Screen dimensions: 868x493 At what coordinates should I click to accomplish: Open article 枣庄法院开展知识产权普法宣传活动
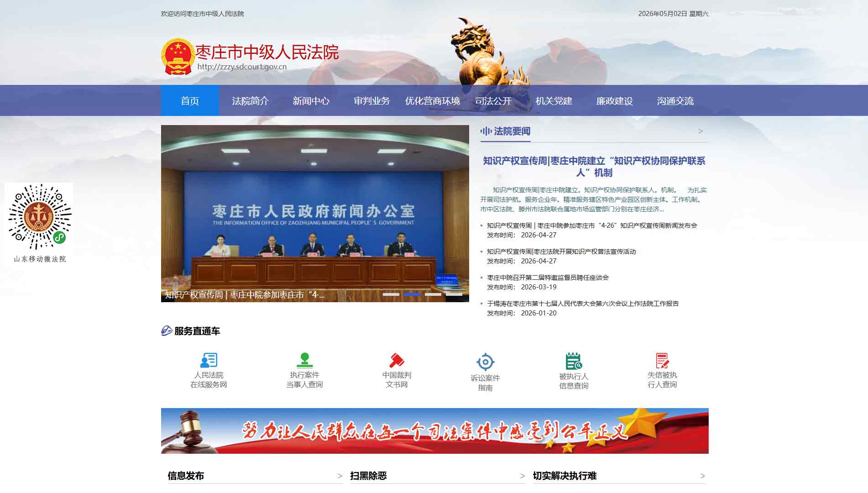click(561, 252)
